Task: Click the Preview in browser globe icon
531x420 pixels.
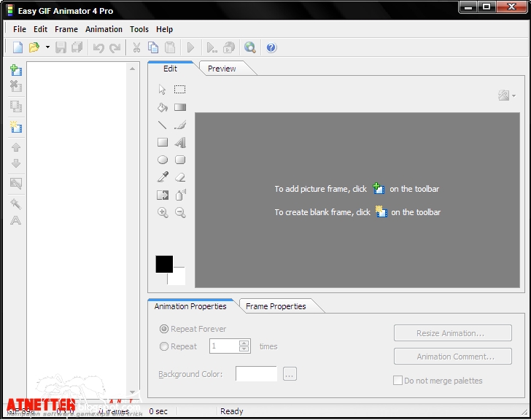Action: 250,47
